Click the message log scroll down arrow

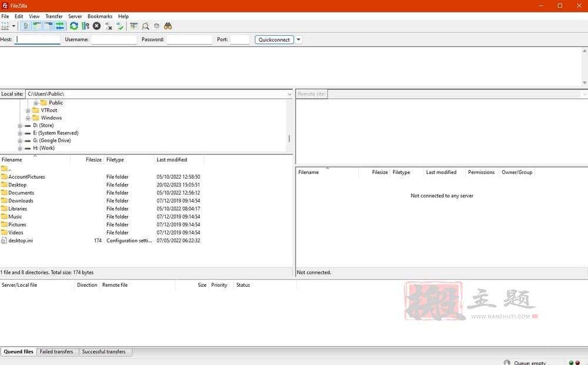(584, 82)
